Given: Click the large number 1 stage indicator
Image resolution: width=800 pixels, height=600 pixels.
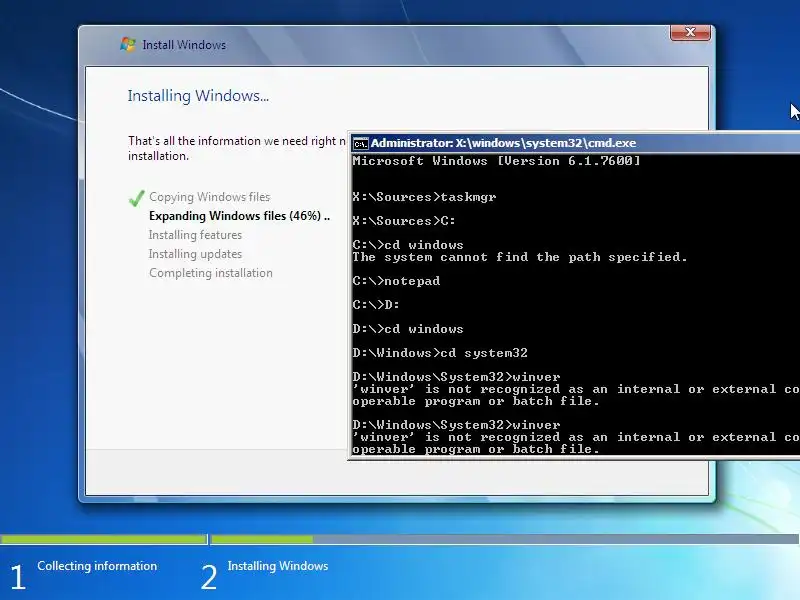Looking at the screenshot, I should tap(17, 578).
